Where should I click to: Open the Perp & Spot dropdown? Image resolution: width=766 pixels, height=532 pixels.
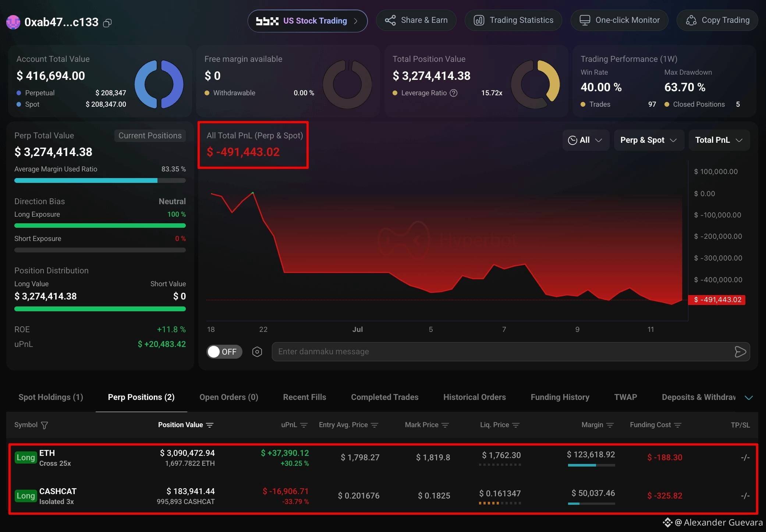point(649,140)
